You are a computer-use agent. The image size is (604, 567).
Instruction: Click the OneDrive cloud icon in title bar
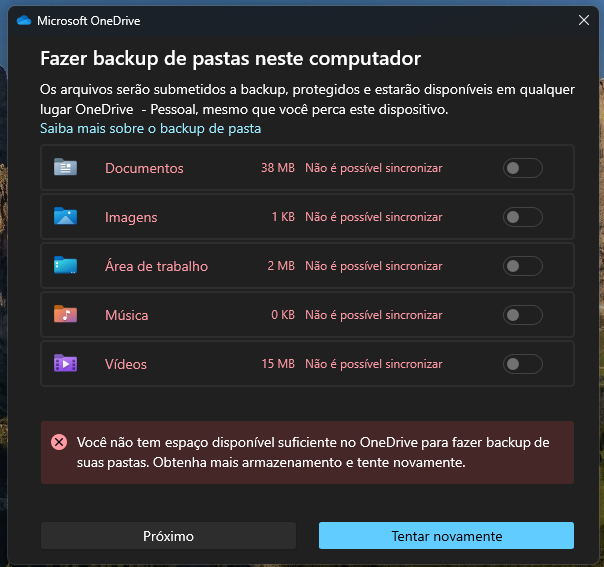coord(24,19)
